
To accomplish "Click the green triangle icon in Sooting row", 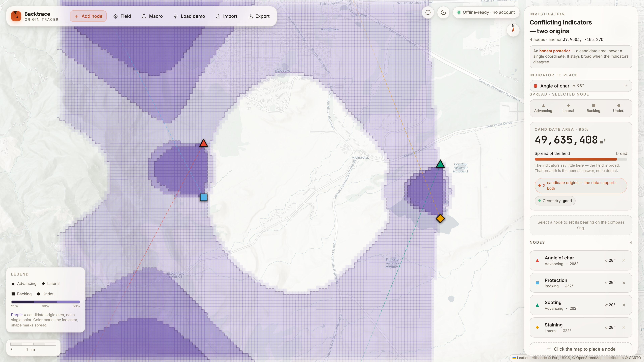I will pyautogui.click(x=537, y=305).
